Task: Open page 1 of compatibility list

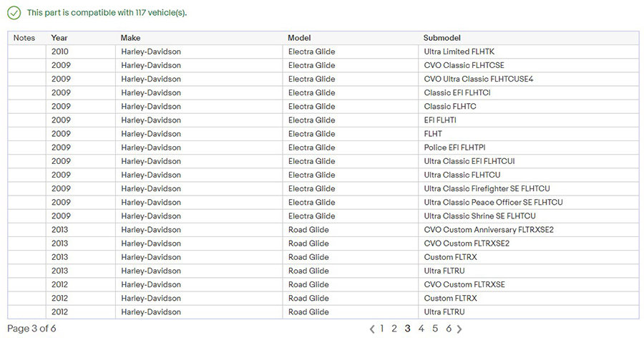Action: point(382,328)
